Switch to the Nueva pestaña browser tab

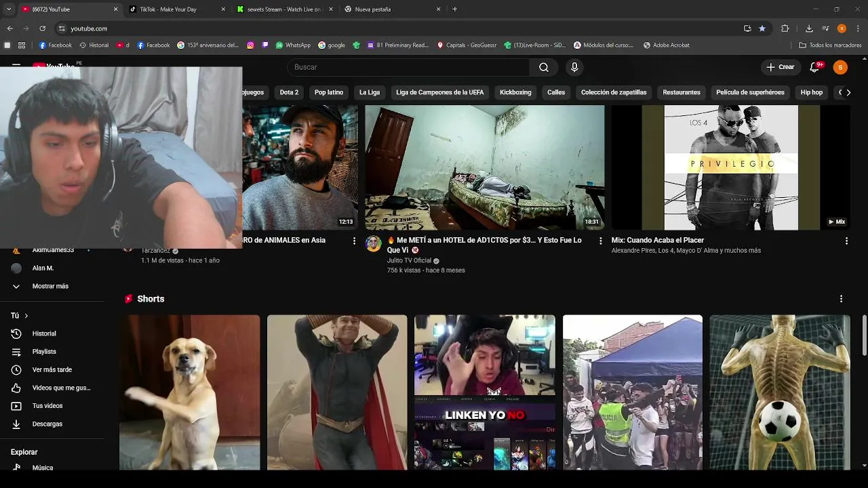click(393, 9)
